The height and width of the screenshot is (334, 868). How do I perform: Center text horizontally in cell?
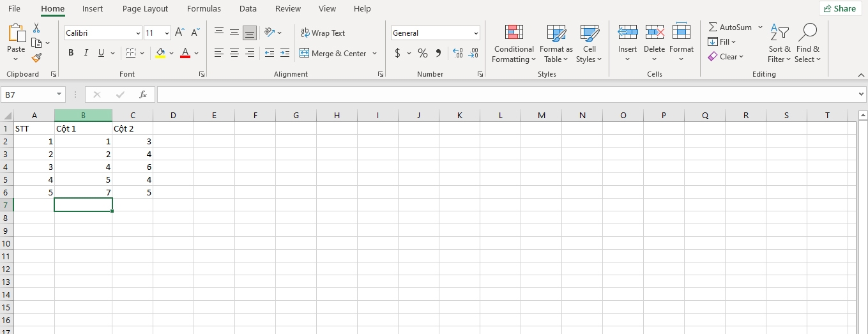coord(234,53)
